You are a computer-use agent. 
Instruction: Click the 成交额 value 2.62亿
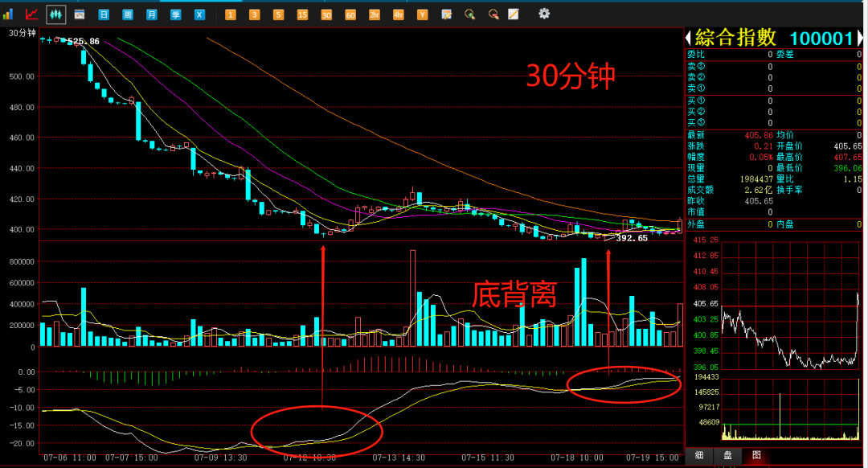[759, 190]
